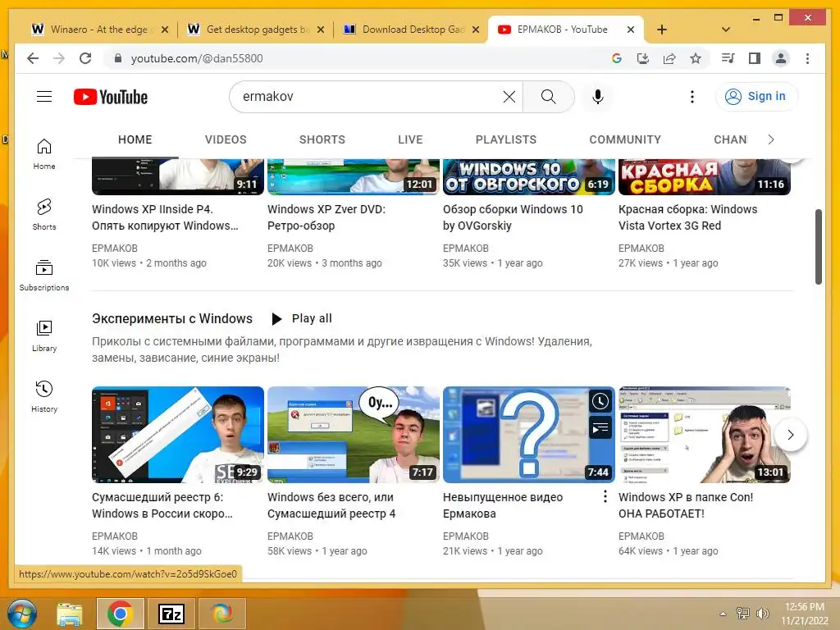Open Library in sidebar
840x630 pixels.
click(x=44, y=336)
